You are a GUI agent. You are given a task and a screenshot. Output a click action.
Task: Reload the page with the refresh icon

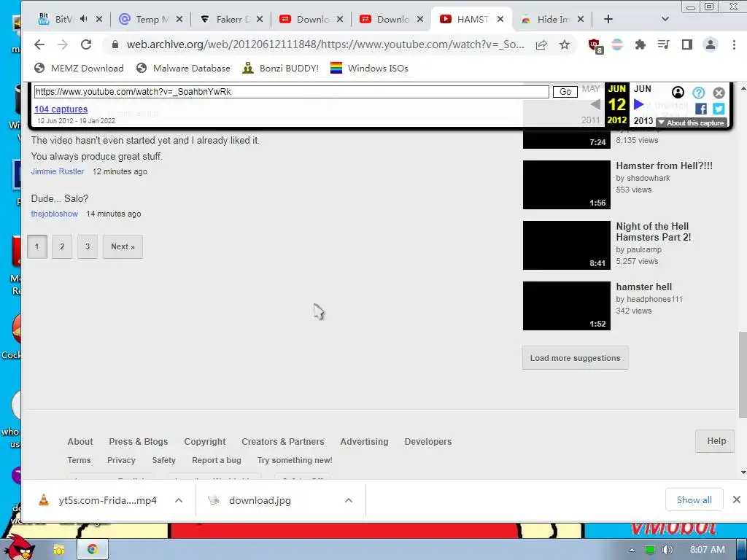click(86, 44)
